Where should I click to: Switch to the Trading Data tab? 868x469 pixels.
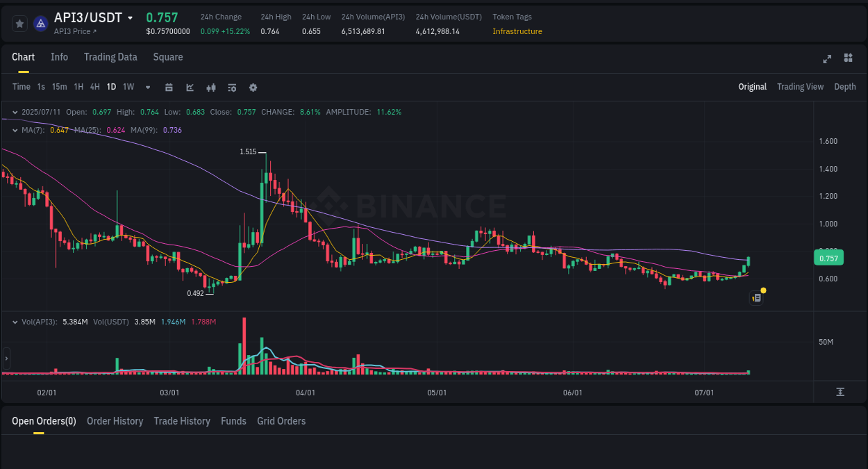point(110,57)
